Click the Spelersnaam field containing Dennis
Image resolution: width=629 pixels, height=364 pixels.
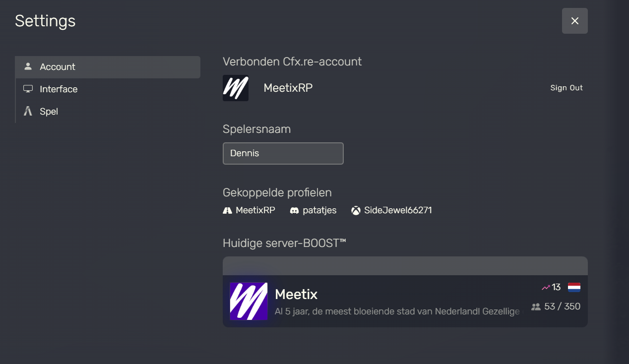click(x=283, y=153)
